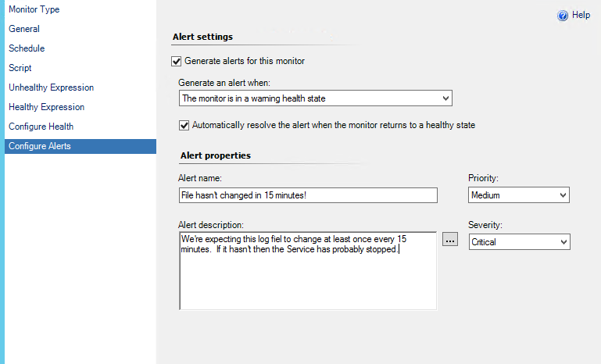The height and width of the screenshot is (364, 601).
Task: Switch to the General page
Action: (x=24, y=29)
